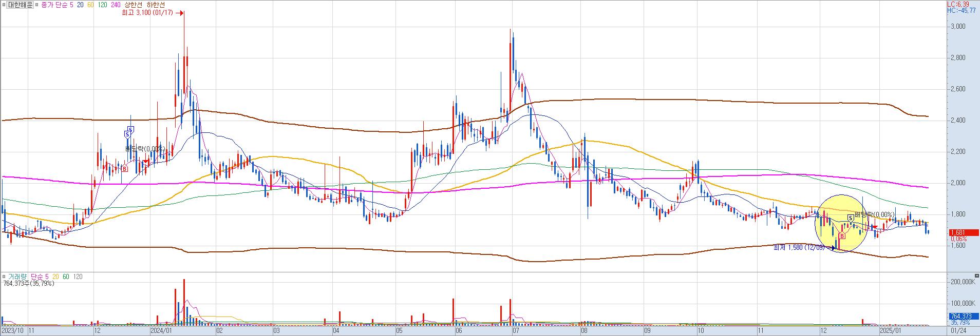Click the 2,000 price axis label
980x336 pixels.
958,183
